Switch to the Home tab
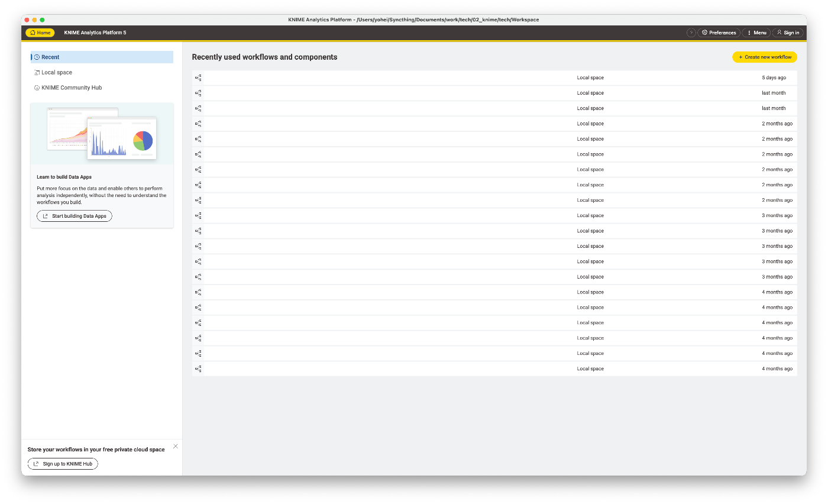The height and width of the screenshot is (504, 828). click(x=40, y=33)
